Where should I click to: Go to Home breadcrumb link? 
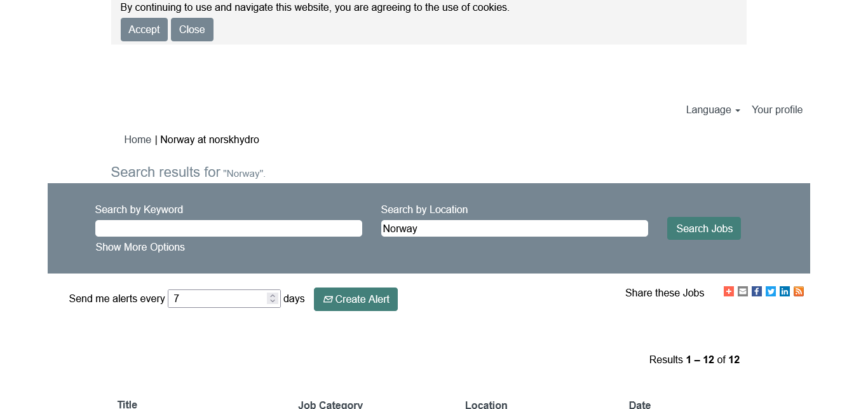(x=137, y=140)
